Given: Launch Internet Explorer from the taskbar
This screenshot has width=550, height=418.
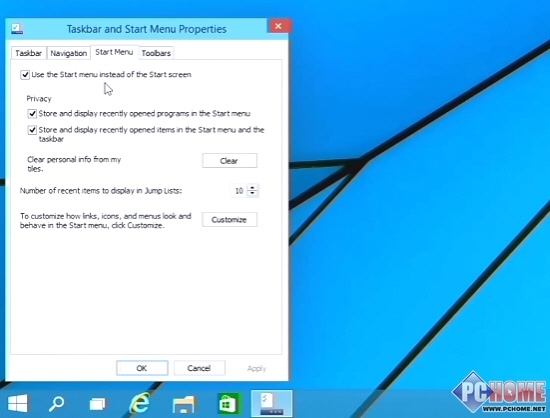Looking at the screenshot, I should (140, 403).
